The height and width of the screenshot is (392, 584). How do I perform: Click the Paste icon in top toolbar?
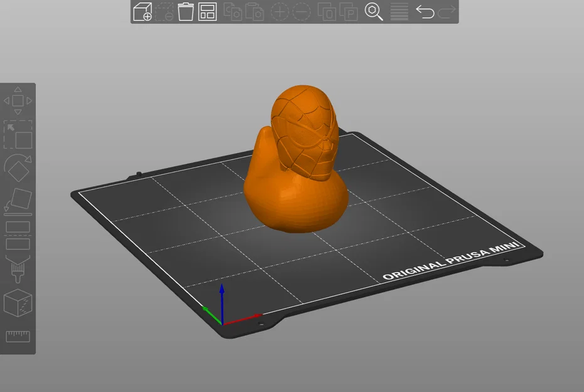pos(255,11)
